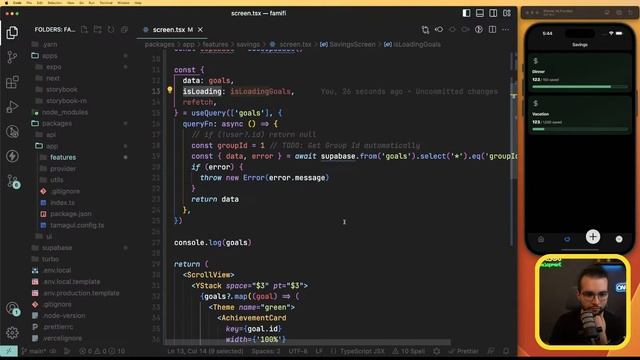This screenshot has width=640, height=360.
Task: Click the lightbulb code action on line 13
Action: [x=170, y=90]
